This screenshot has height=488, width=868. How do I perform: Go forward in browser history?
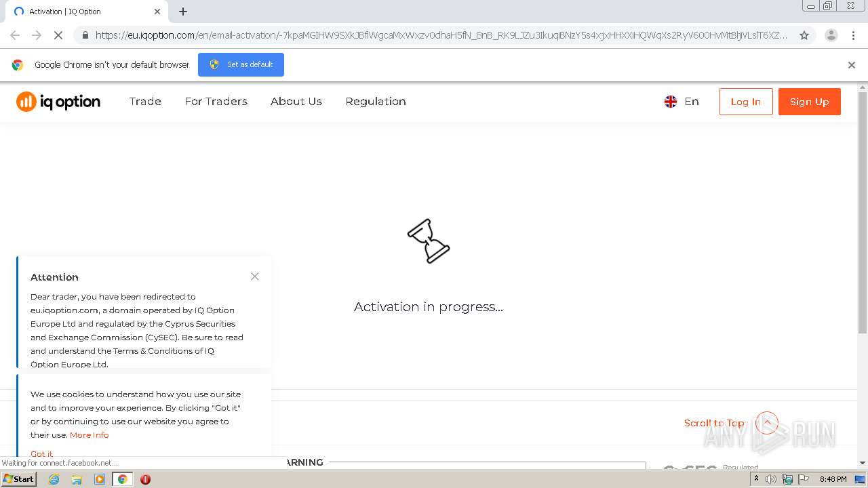[37, 35]
